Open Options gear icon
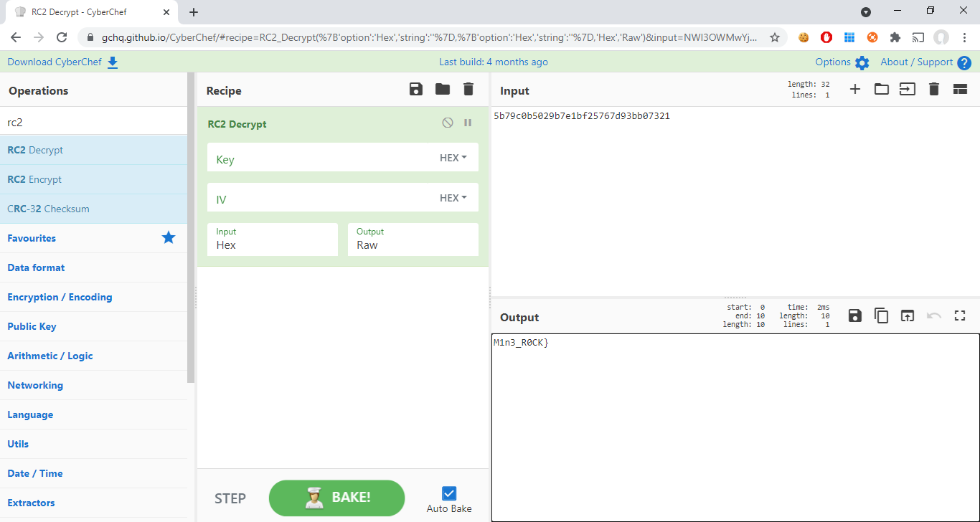The image size is (980, 522). (862, 63)
